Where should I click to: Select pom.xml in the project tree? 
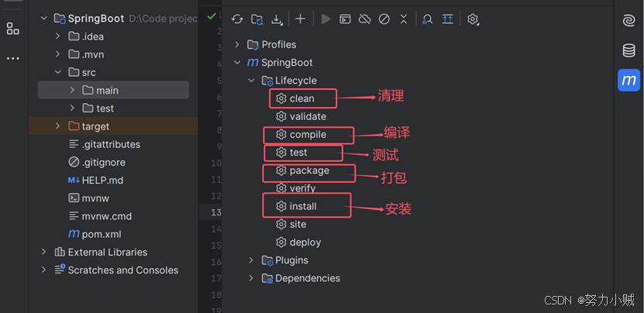(x=101, y=234)
